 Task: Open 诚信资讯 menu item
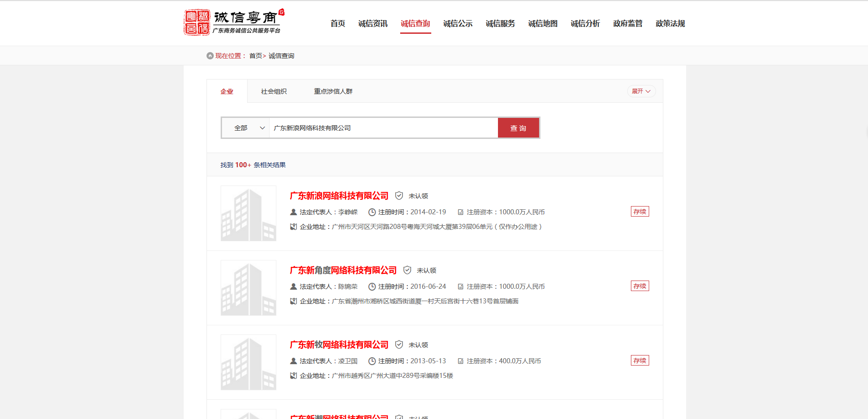coord(373,23)
